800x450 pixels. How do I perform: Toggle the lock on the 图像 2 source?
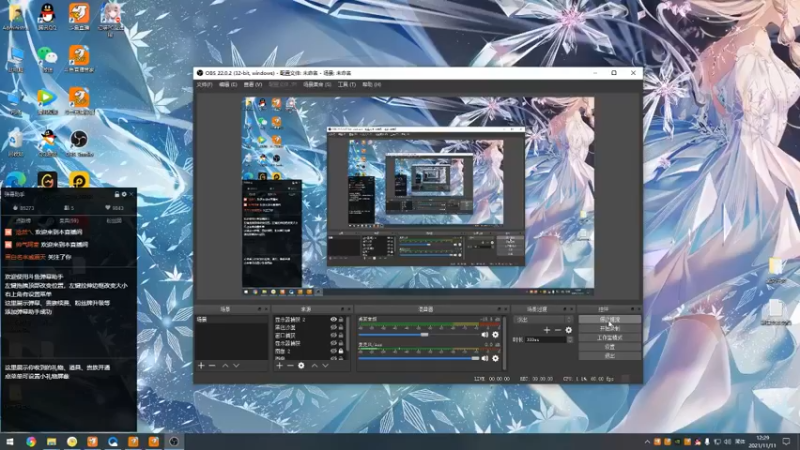coord(341,352)
